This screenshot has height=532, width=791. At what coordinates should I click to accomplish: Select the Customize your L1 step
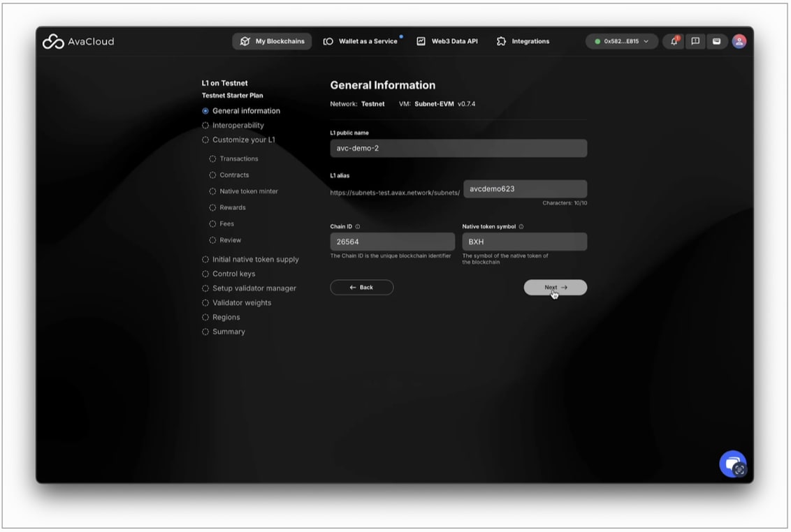(238, 140)
